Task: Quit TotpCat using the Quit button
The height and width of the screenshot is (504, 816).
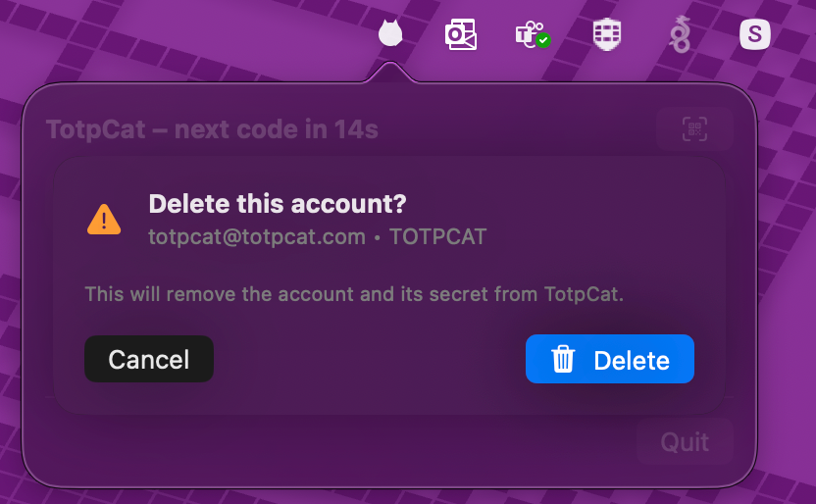Action: point(685,441)
